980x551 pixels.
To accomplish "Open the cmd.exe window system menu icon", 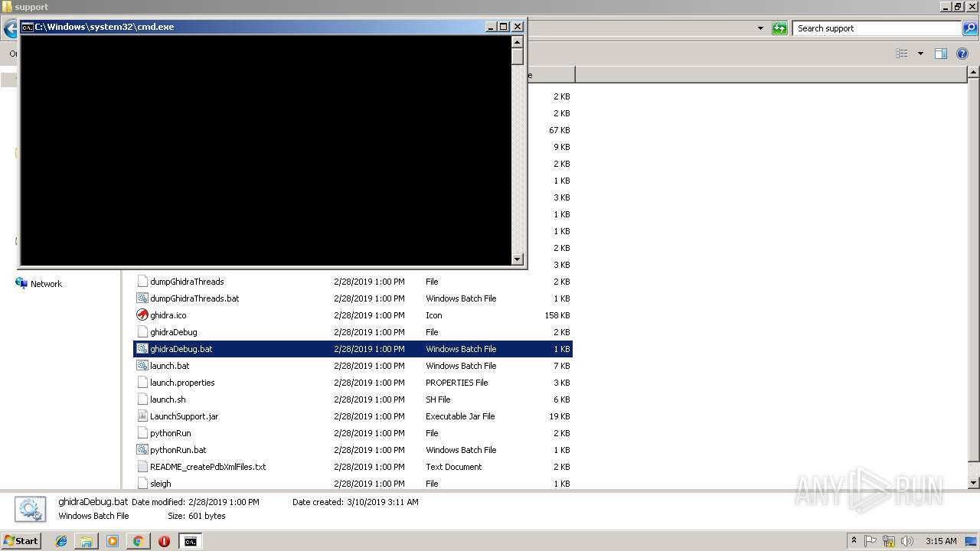I will (28, 27).
